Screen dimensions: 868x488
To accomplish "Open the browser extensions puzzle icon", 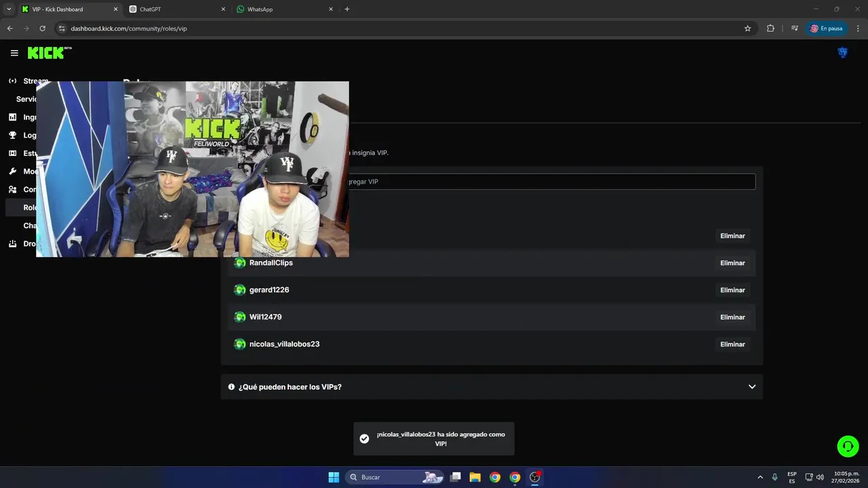I will [x=770, y=28].
